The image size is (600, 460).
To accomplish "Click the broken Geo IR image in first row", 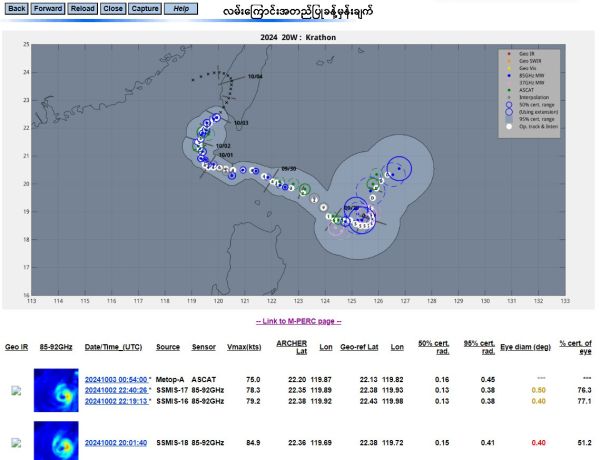I will 16,391.
